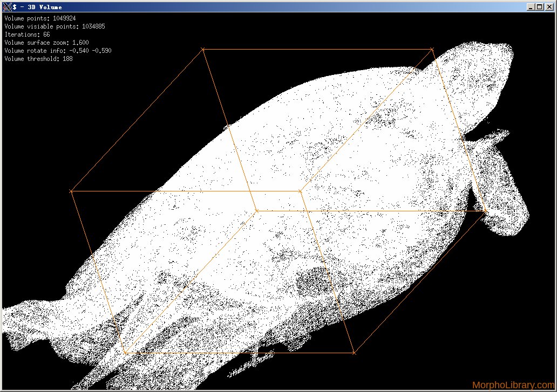Click the 'Iterations: 66' text
The width and height of the screenshot is (557, 392).
[x=27, y=35]
